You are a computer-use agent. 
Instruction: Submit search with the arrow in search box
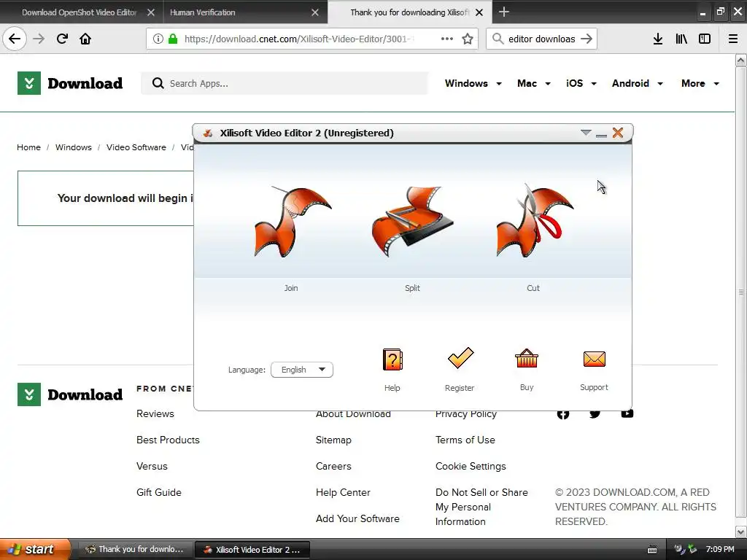coord(587,39)
